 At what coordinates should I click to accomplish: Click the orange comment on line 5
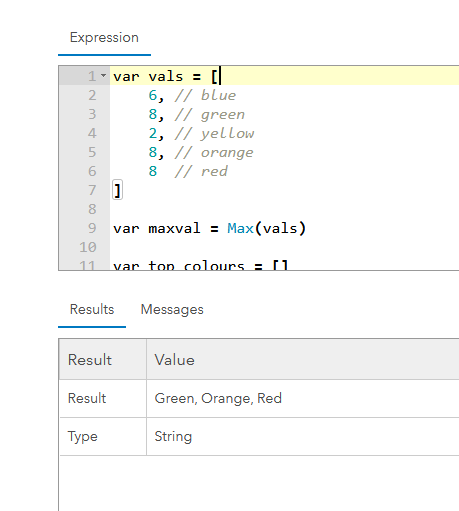[214, 153]
